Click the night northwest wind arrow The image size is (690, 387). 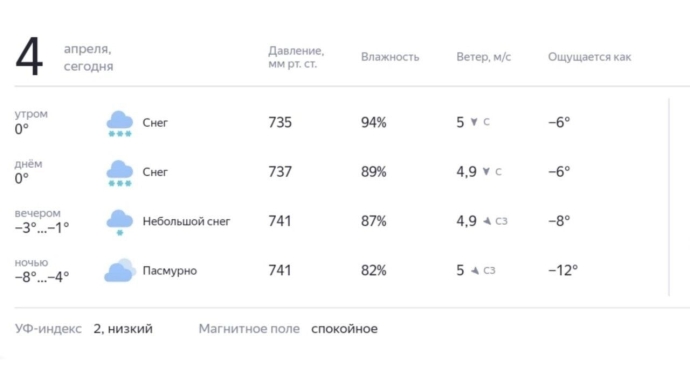click(x=475, y=270)
